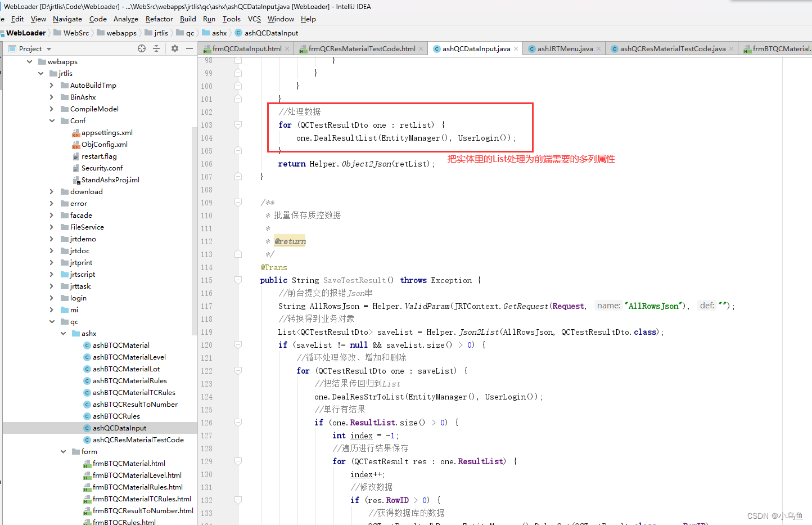Open the Build menu
812x525 pixels.
point(188,19)
